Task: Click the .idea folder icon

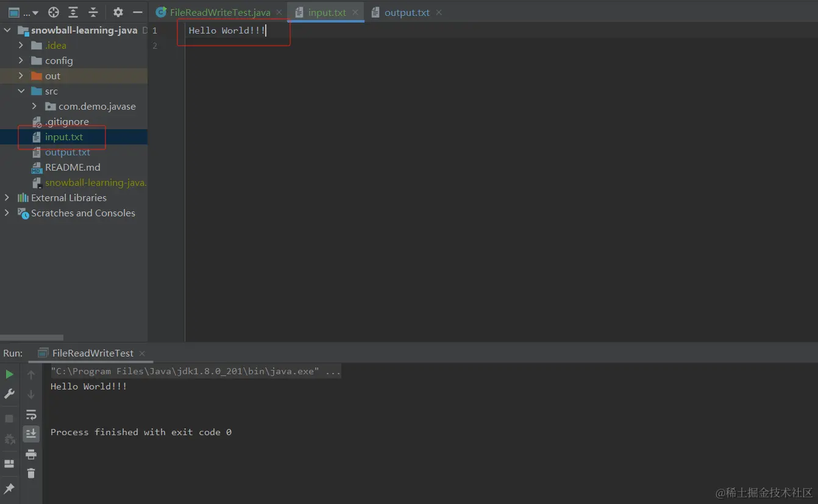Action: click(37, 45)
